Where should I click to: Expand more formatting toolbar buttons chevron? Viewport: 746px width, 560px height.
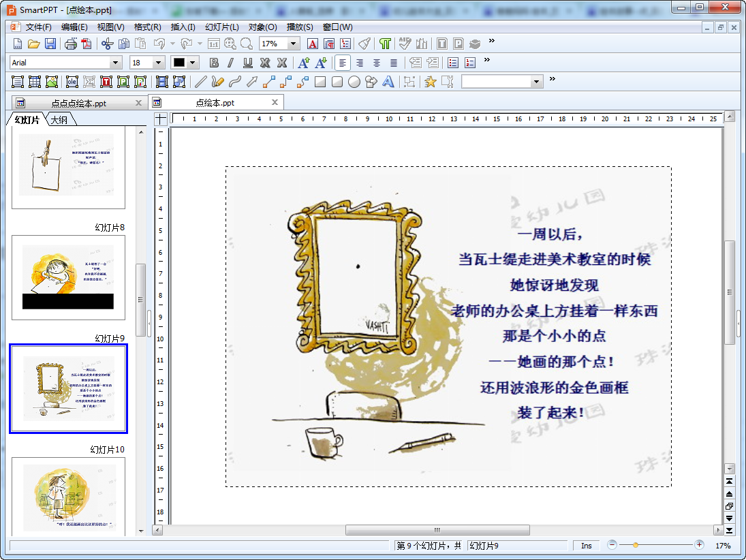486,60
